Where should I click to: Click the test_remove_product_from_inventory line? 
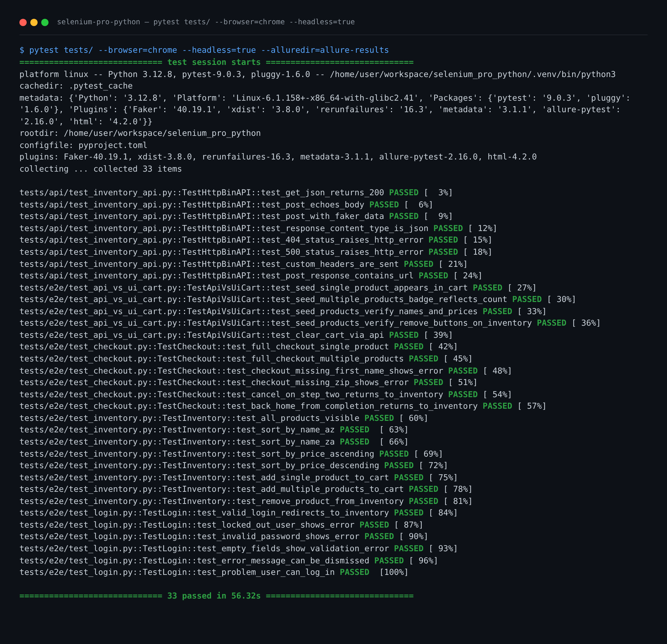[x=246, y=501]
